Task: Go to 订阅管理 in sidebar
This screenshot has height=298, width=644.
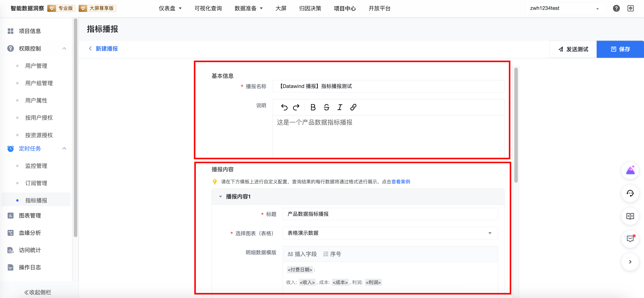Action: click(36, 183)
